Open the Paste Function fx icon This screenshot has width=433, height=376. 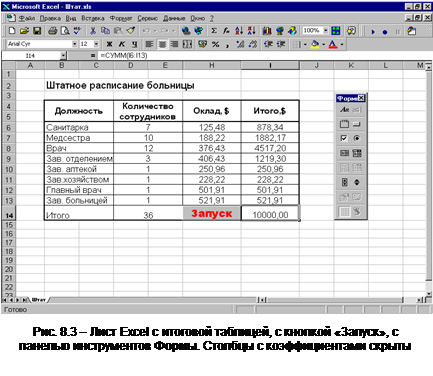click(x=226, y=31)
